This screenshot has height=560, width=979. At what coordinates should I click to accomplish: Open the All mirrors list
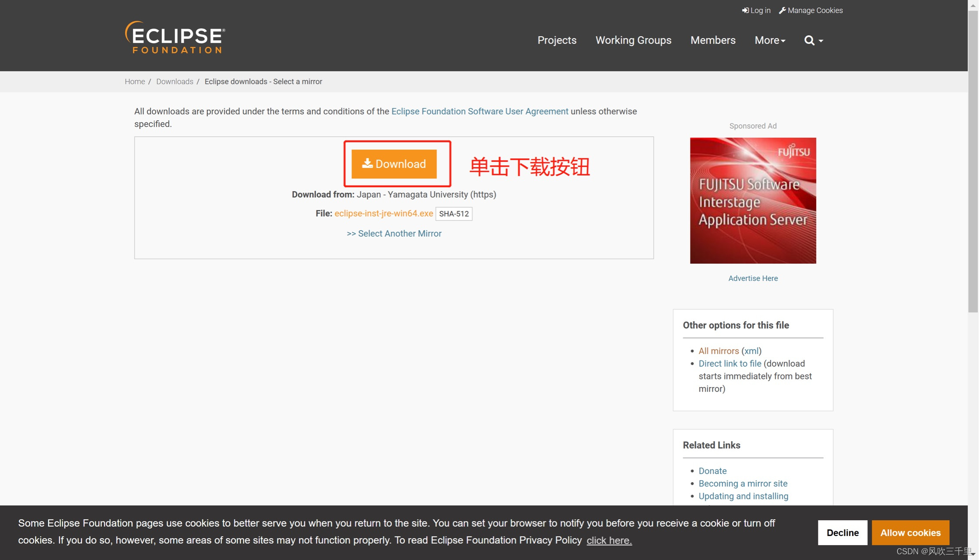click(719, 350)
